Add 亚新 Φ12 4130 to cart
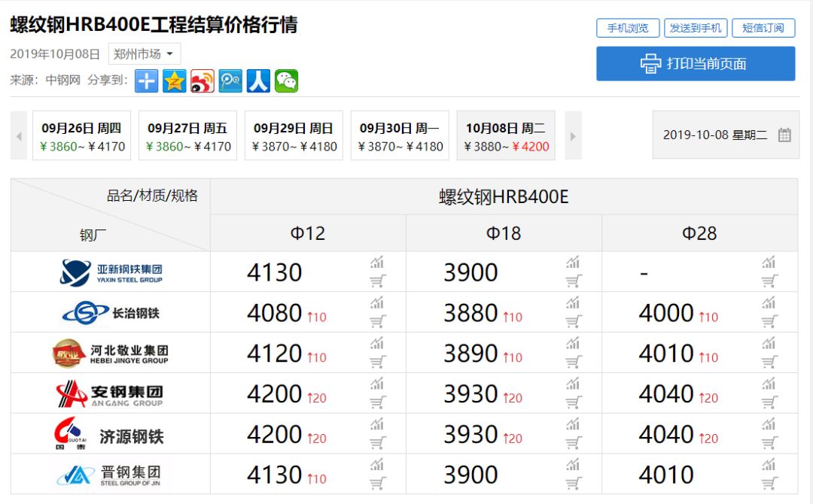This screenshot has width=813, height=504. tap(377, 281)
